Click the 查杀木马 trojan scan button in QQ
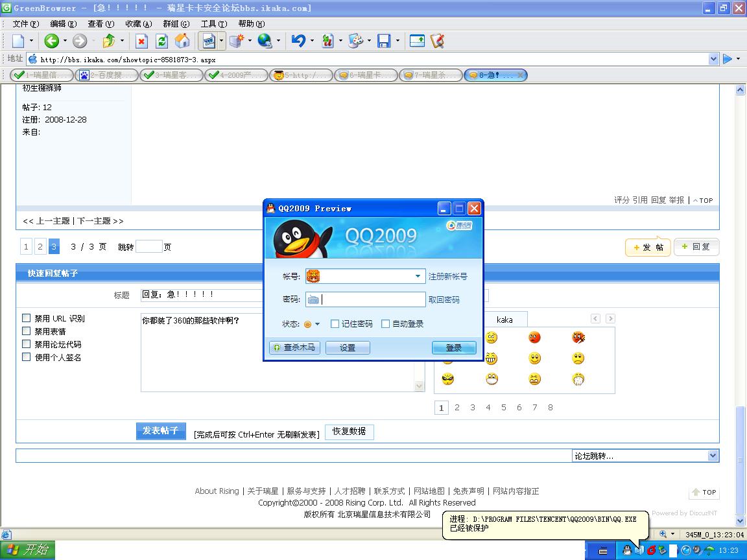 tap(295, 347)
